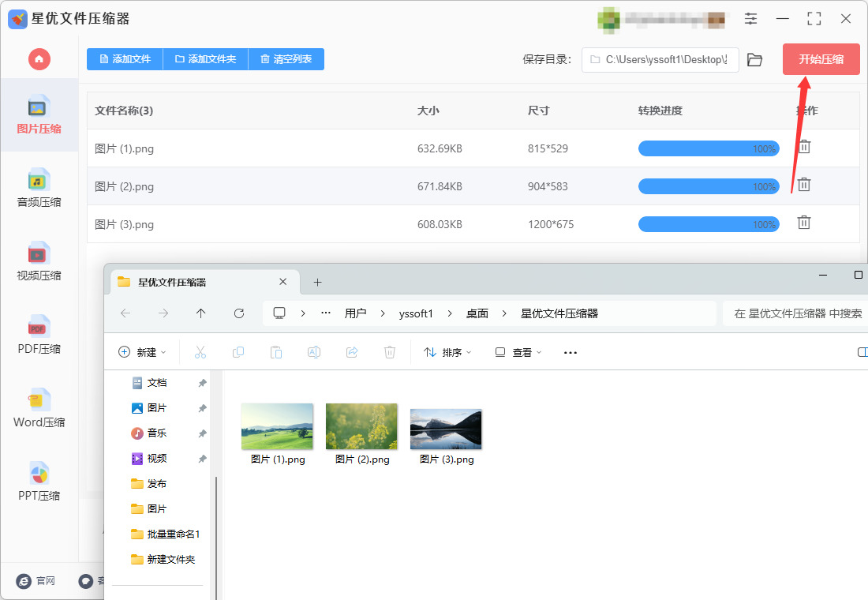Click the progress bar for 图片 (1).png
The width and height of the screenshot is (868, 600).
point(709,148)
